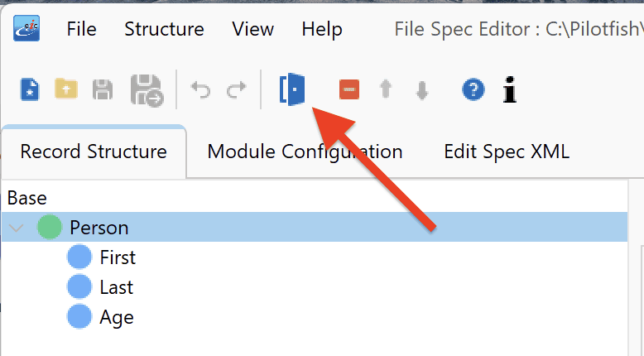Screen dimensions: 644x356
Task: Undo the last action via toolbar
Action: 201,89
